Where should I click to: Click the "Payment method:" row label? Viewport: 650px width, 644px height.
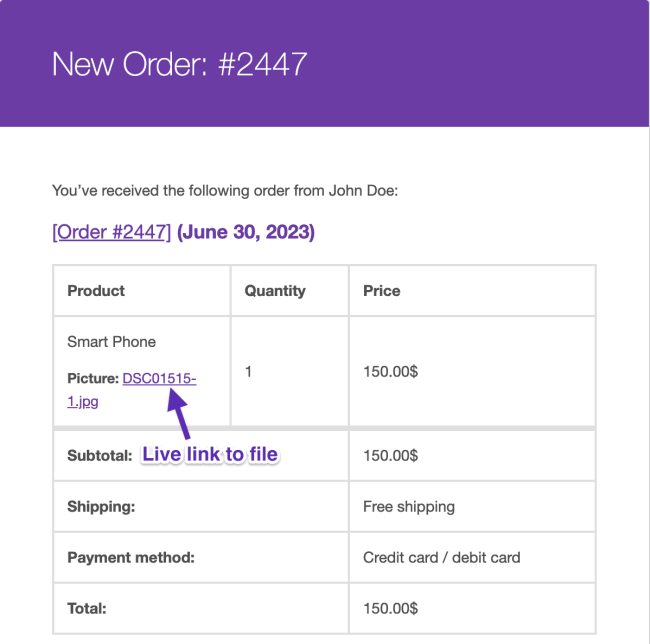tap(130, 557)
